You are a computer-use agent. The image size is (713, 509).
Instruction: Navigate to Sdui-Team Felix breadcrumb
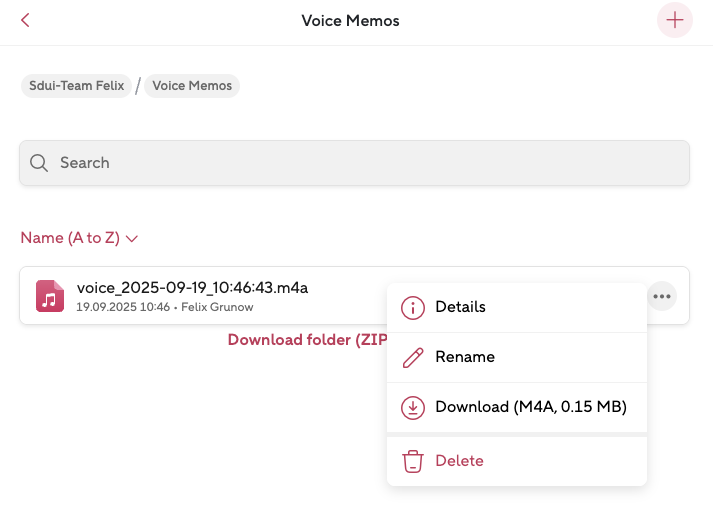[x=76, y=86]
